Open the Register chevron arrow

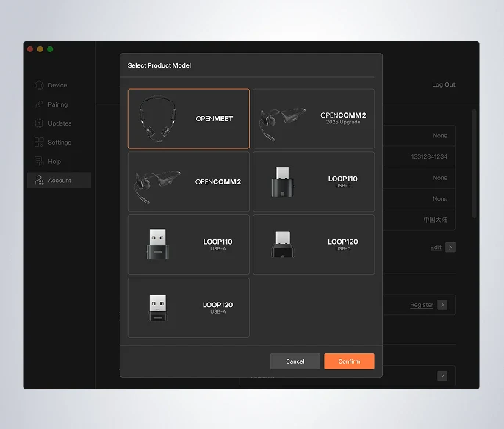pos(442,305)
